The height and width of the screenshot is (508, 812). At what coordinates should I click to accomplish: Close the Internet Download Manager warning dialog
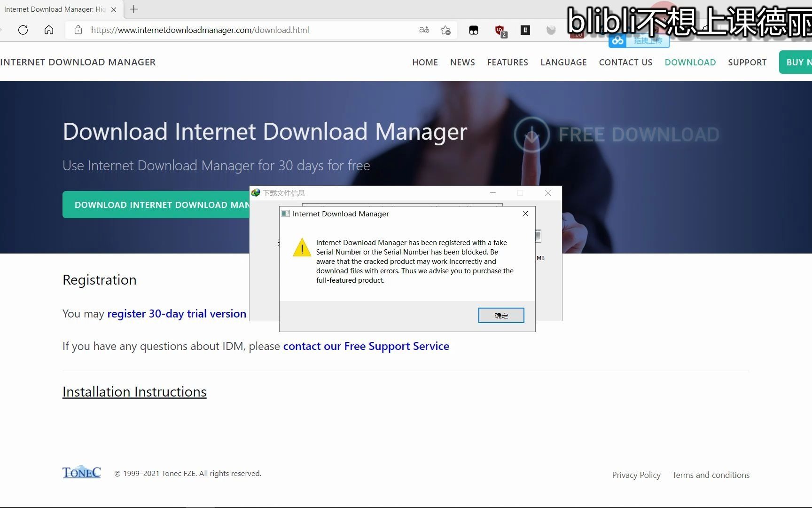[525, 214]
